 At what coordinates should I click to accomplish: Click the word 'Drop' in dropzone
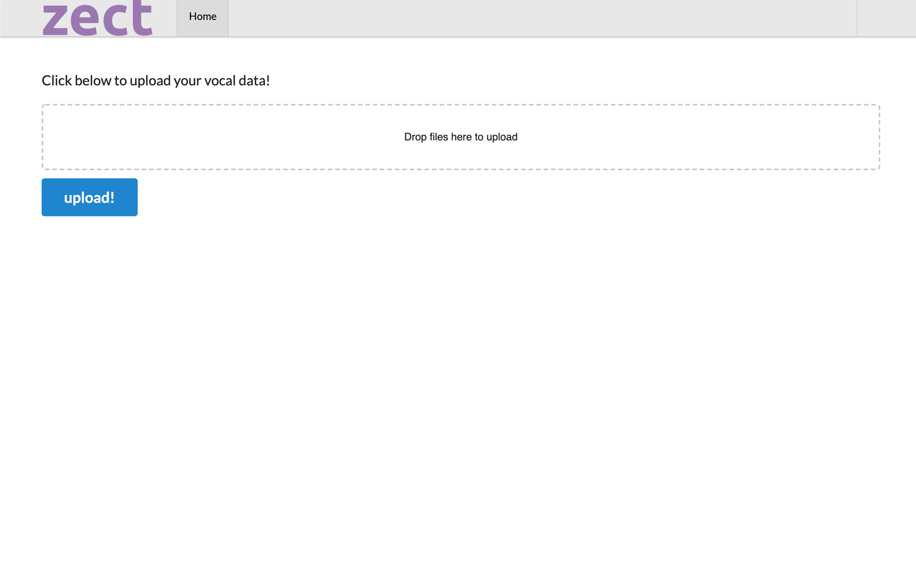pyautogui.click(x=415, y=137)
